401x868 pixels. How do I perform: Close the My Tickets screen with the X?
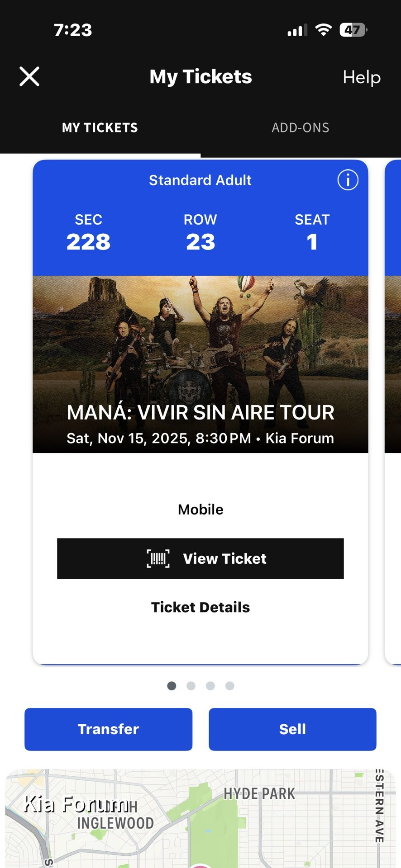click(29, 76)
